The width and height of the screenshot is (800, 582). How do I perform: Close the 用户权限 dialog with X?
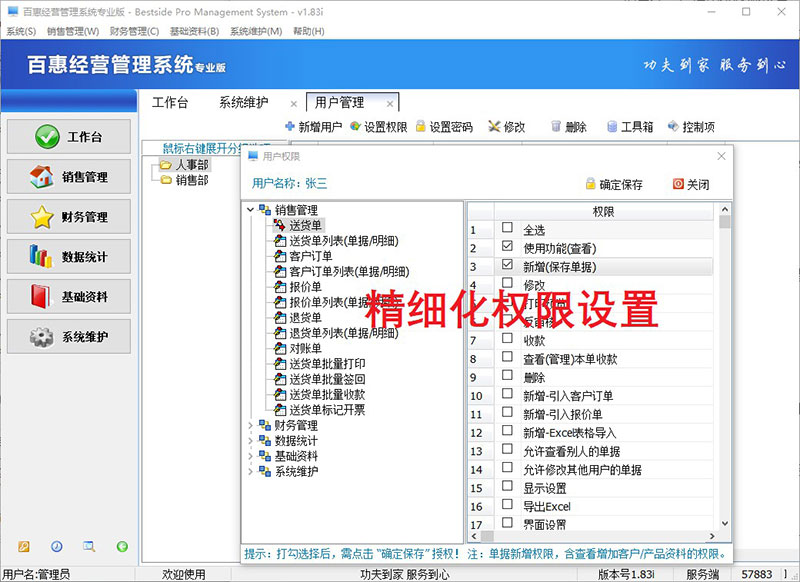pyautogui.click(x=721, y=156)
